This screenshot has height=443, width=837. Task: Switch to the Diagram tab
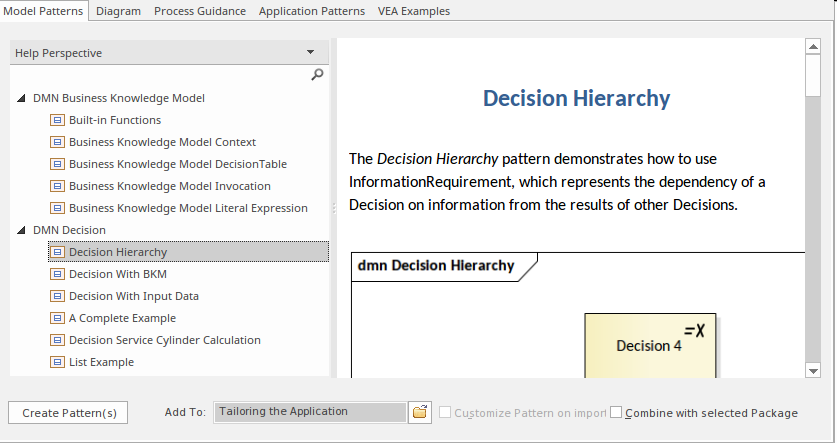(x=119, y=11)
